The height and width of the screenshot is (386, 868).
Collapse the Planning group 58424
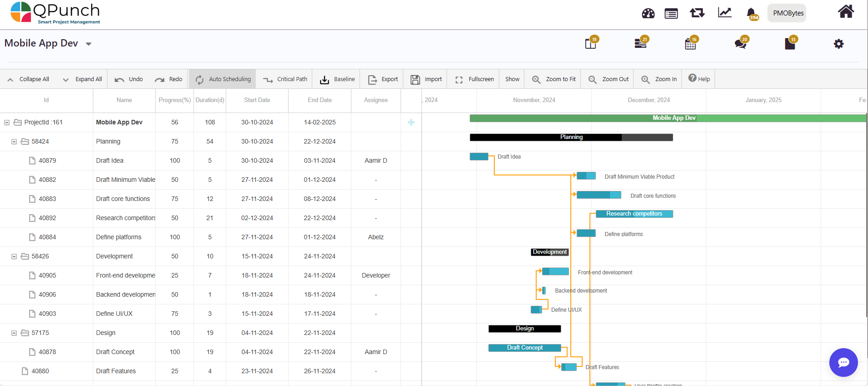[14, 142]
